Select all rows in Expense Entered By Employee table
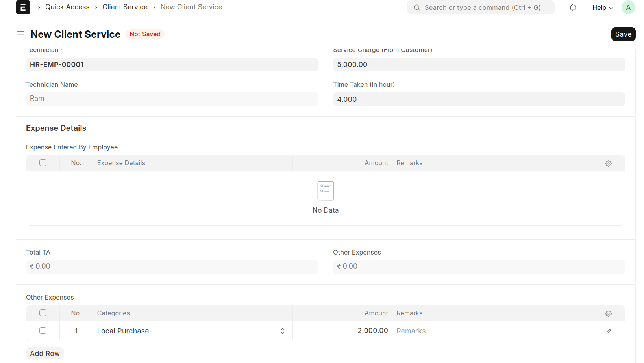Image resolution: width=644 pixels, height=363 pixels. coord(43,163)
